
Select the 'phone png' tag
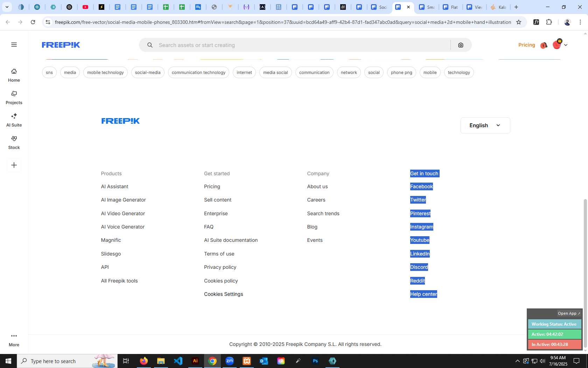click(401, 73)
